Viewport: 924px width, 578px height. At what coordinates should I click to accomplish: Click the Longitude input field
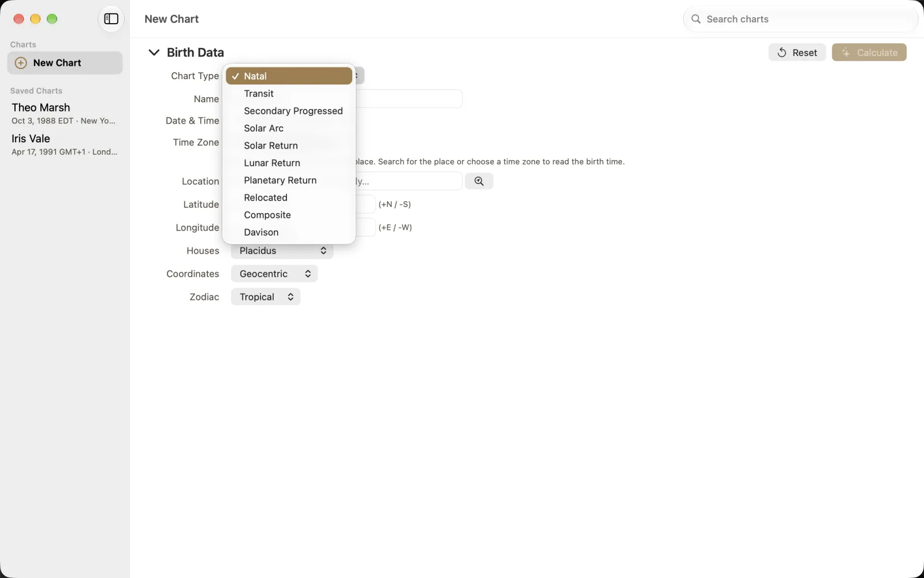tap(366, 227)
